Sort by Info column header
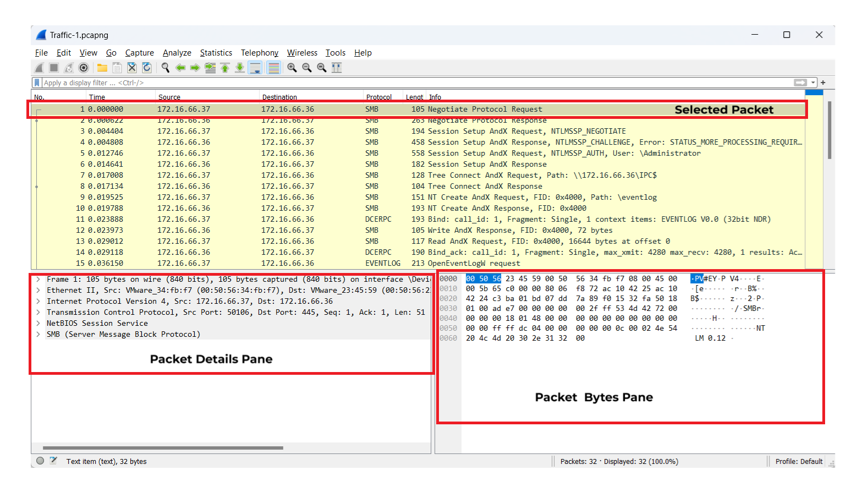 pos(616,97)
